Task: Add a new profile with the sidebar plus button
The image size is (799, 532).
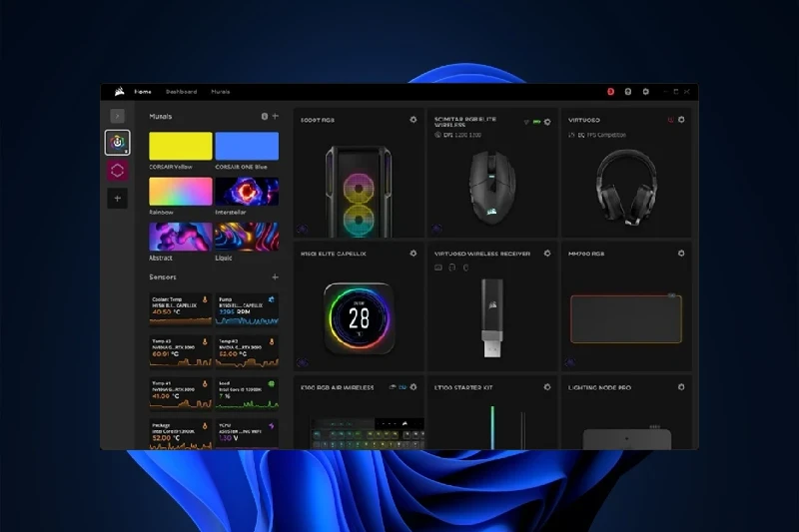Action: pyautogui.click(x=117, y=199)
